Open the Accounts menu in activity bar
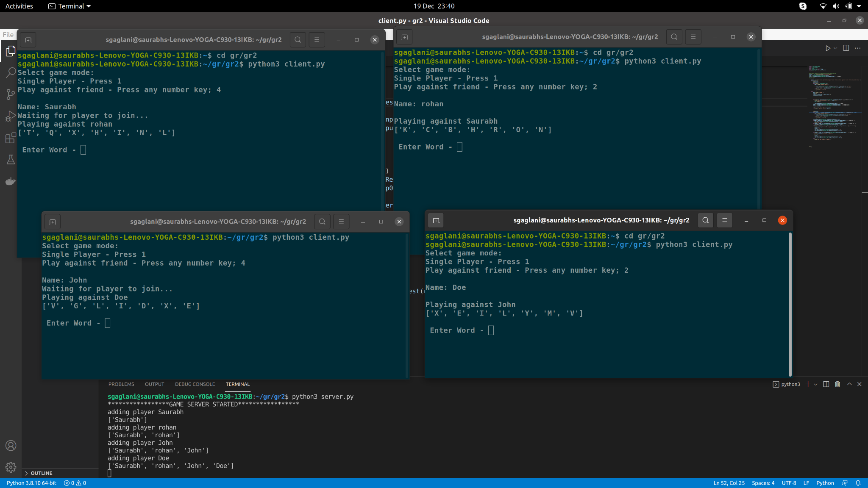868x488 pixels. coord(11,446)
